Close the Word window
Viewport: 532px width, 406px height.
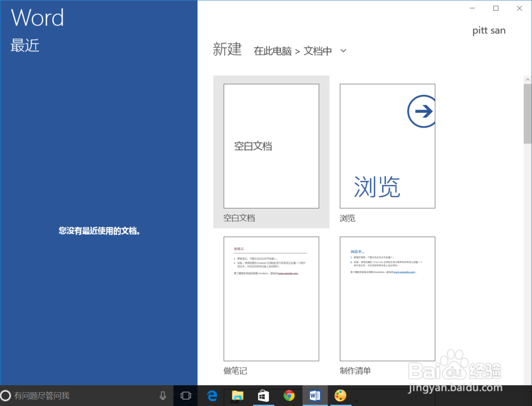519,8
